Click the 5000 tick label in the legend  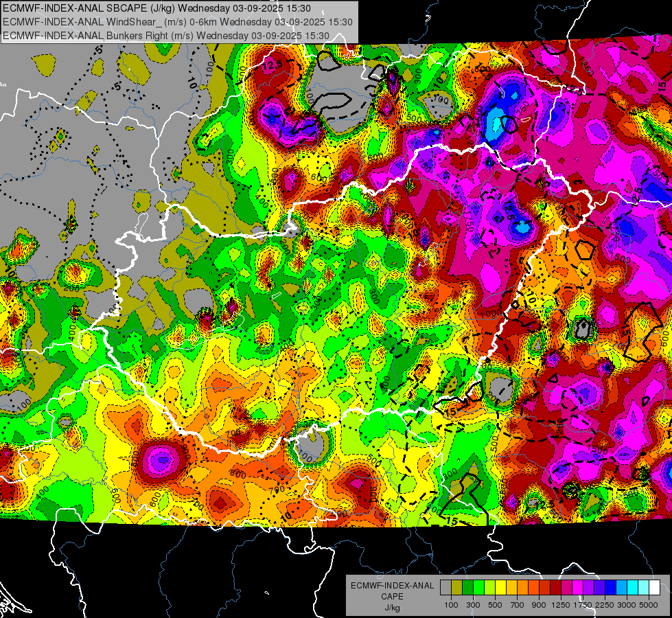649,605
